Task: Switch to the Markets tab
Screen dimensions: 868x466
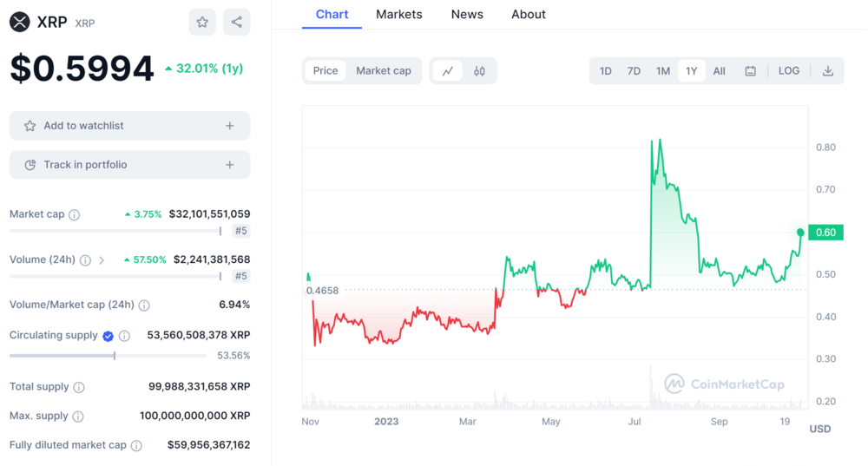Action: (399, 15)
